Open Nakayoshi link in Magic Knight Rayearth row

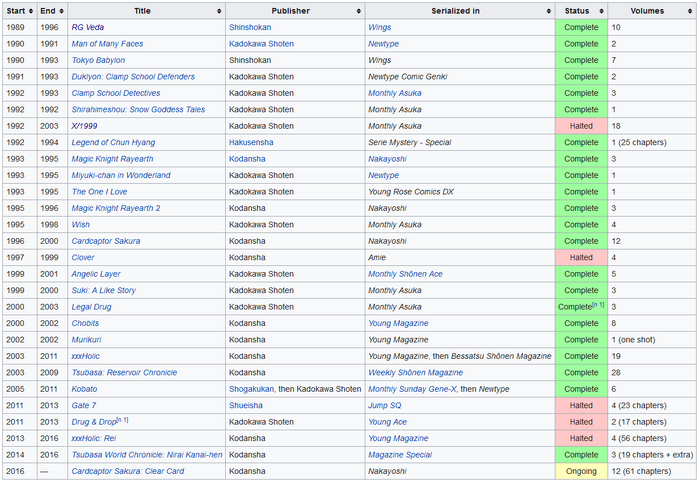[387, 159]
